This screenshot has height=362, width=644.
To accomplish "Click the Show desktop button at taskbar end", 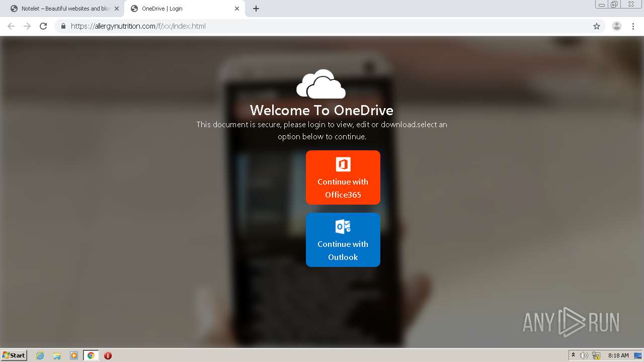I will click(x=638, y=355).
